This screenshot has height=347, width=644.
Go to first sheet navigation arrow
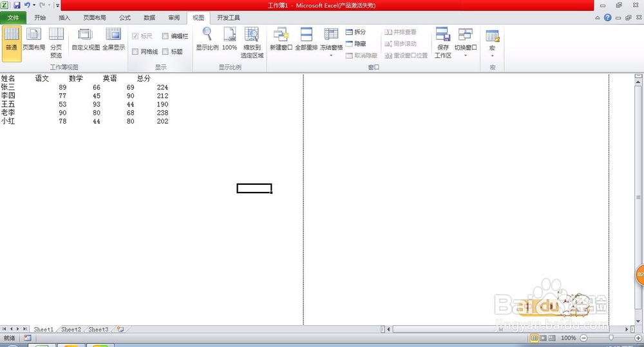tap(4, 329)
